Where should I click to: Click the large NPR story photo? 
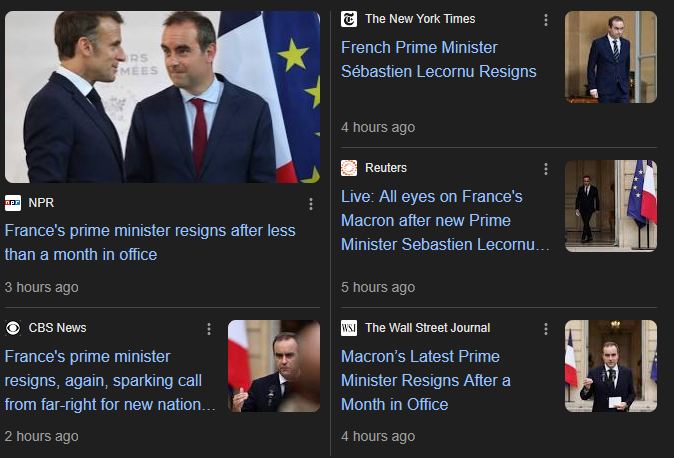click(x=162, y=97)
